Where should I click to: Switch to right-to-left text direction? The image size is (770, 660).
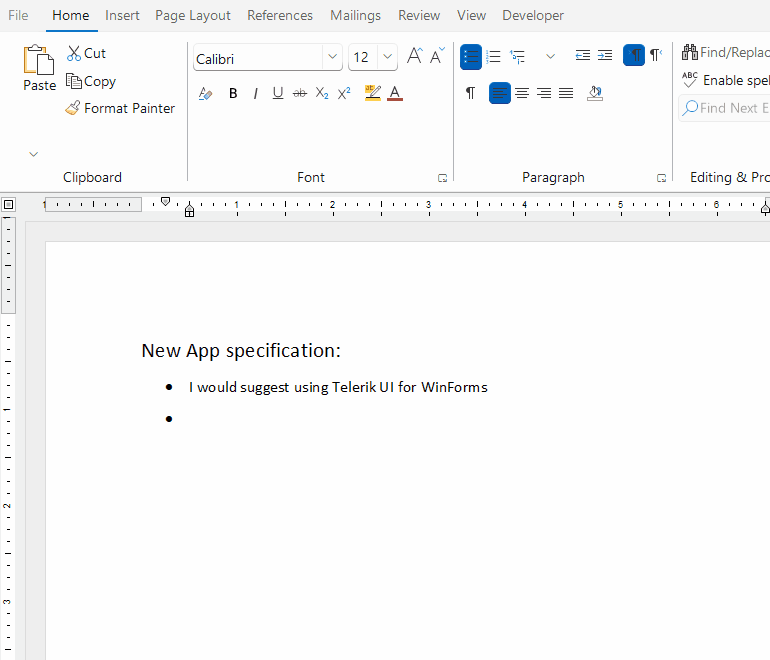(x=656, y=55)
